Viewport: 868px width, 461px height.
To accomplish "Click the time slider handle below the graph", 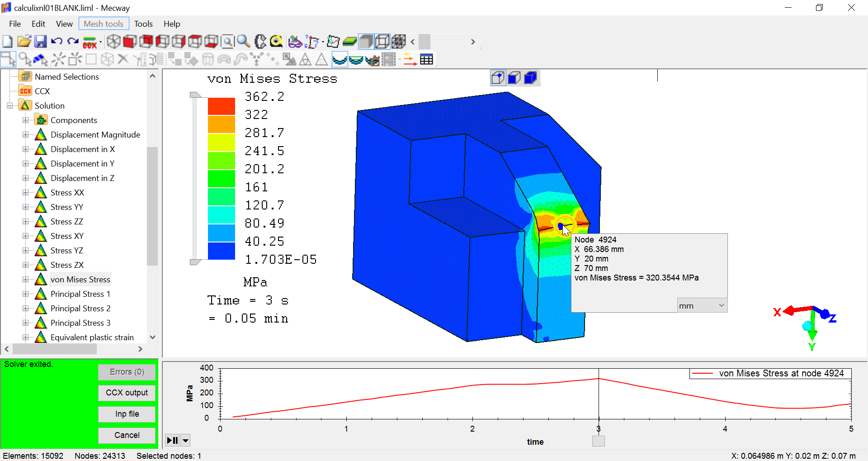I will coord(599,441).
